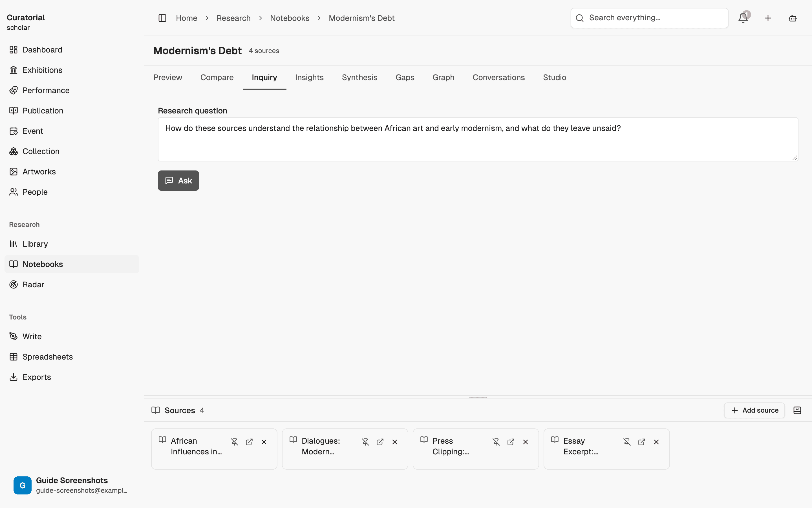Open Exhibitions in sidebar
Viewport: 812px width, 508px height.
pos(72,70)
